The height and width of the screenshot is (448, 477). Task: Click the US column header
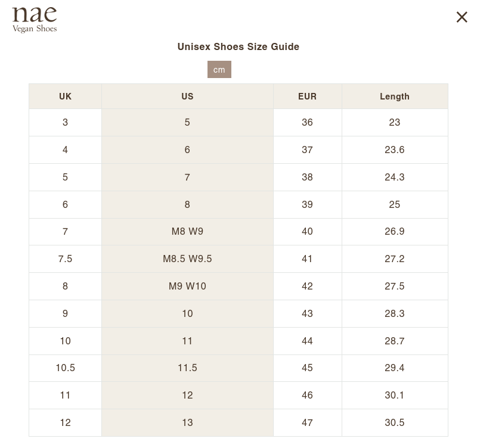point(187,97)
